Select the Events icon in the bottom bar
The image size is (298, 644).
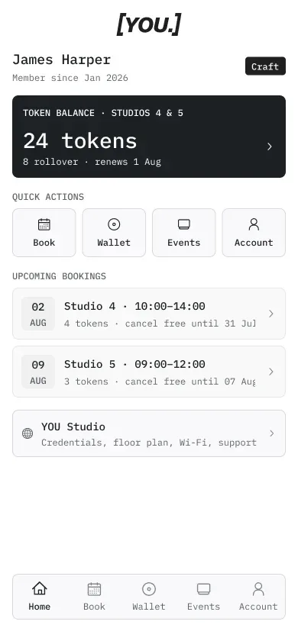pyautogui.click(x=203, y=589)
